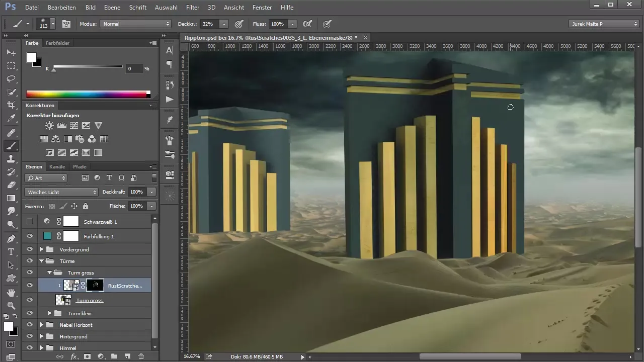The height and width of the screenshot is (362, 644).
Task: Switch to the Pfade tab
Action: 79,166
